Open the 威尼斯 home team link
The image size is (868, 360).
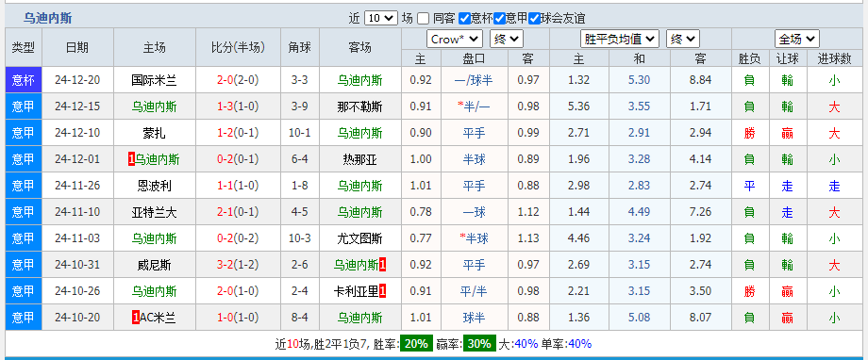point(155,266)
